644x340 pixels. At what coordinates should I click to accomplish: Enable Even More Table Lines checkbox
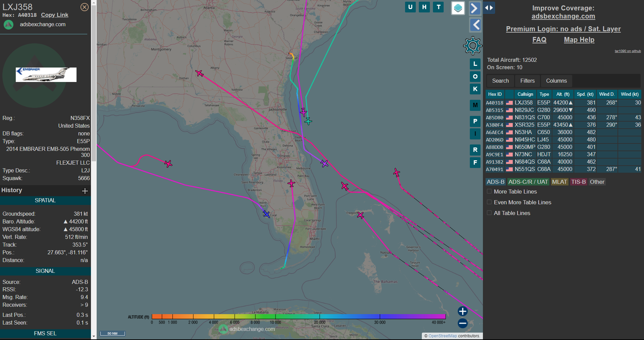coord(489,202)
